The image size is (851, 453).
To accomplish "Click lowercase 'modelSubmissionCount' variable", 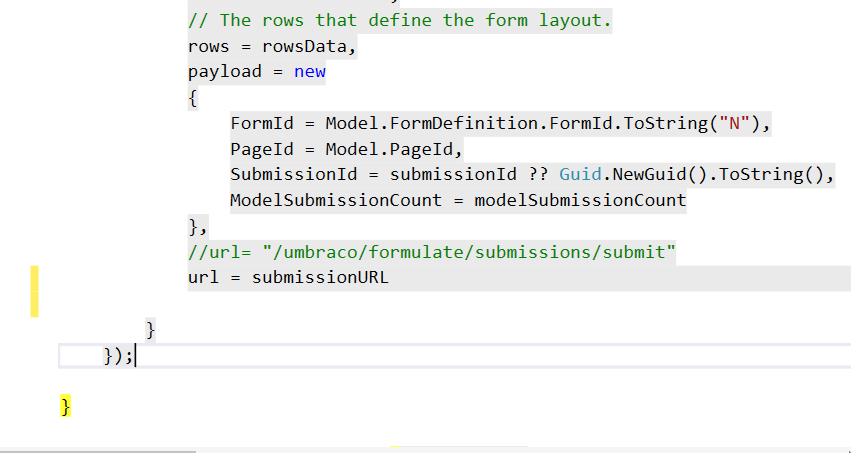I will 580,200.
